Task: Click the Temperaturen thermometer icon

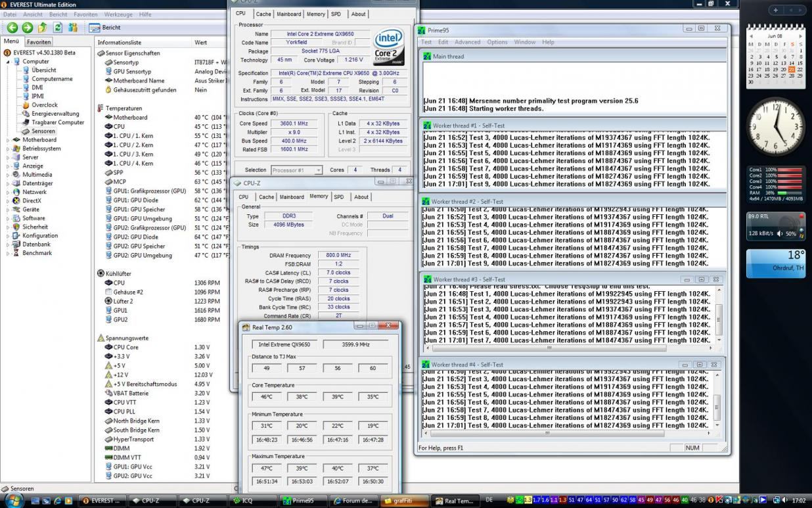Action: click(101, 108)
